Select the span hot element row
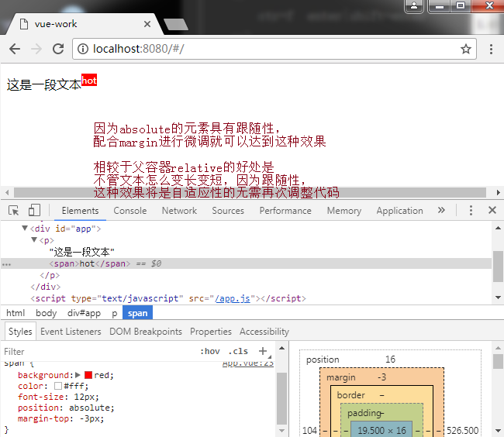The width and height of the screenshot is (504, 437). (246, 263)
